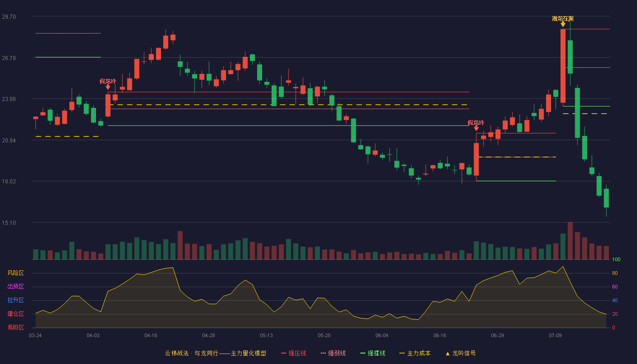The width and height of the screenshot is (637, 364).
Task: Click the 07-09 date axis label
Action: pos(555,335)
